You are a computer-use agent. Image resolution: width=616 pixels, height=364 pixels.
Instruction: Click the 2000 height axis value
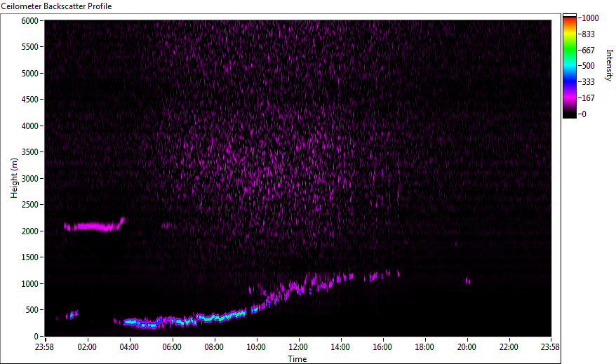pos(30,231)
